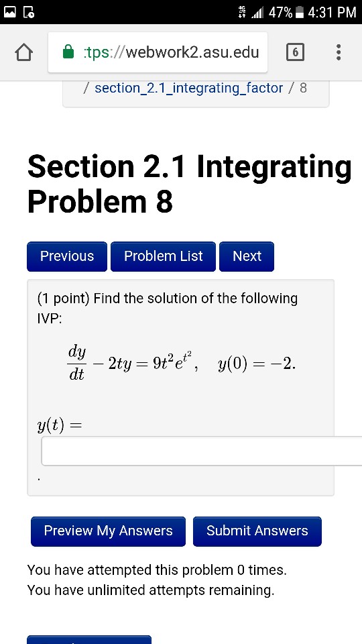This screenshot has width=362, height=644.
Task: Tap the Section 2.1 Integrating heading
Action: pos(189,166)
